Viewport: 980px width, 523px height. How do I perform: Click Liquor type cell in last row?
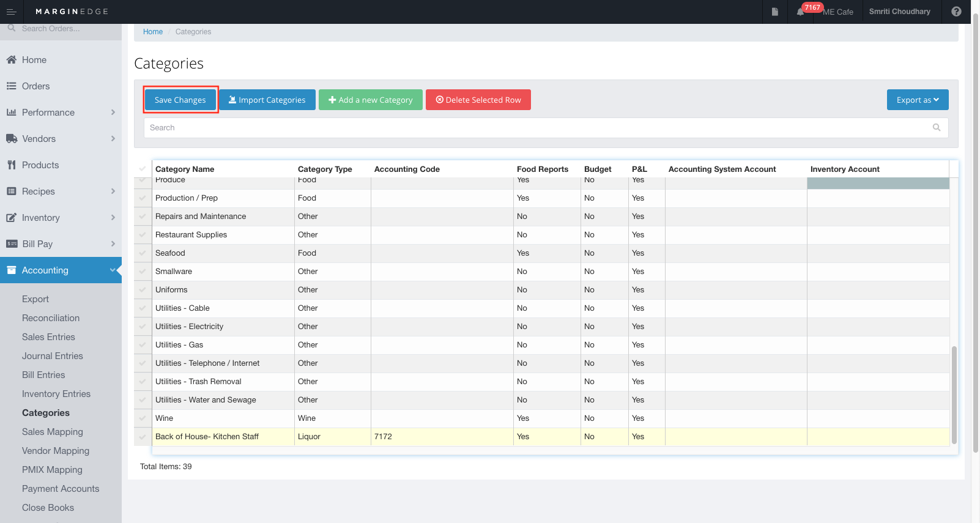click(x=333, y=437)
